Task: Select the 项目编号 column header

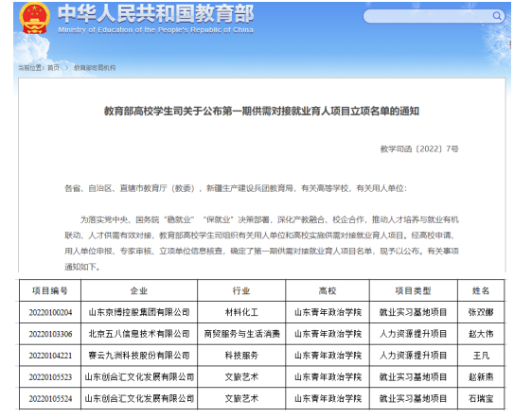Action: tap(50, 290)
